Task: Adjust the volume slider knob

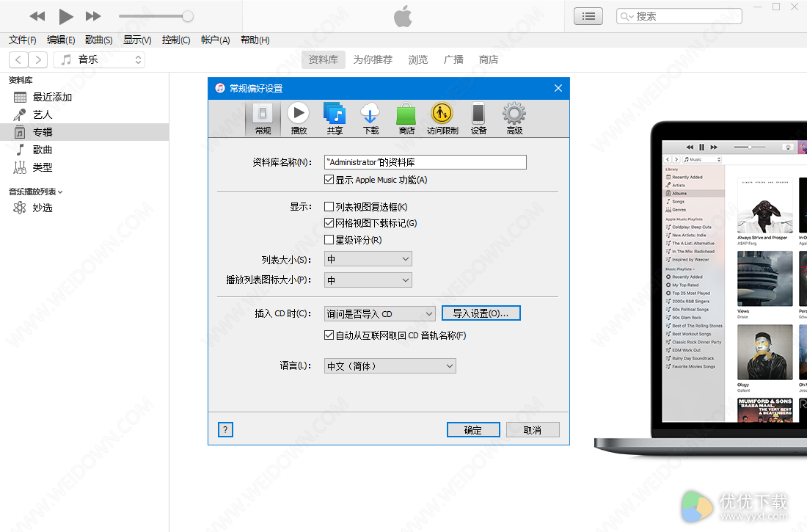Action: tap(188, 16)
